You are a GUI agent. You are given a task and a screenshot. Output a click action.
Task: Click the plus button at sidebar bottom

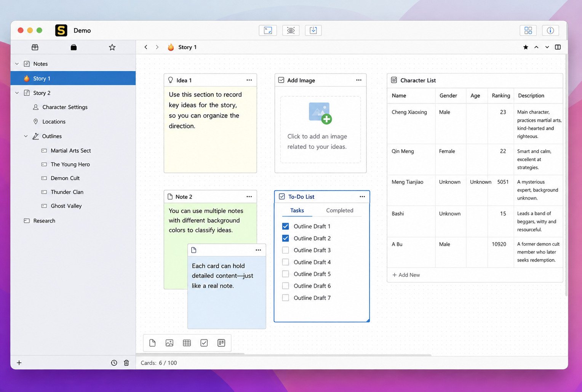[x=19, y=363]
